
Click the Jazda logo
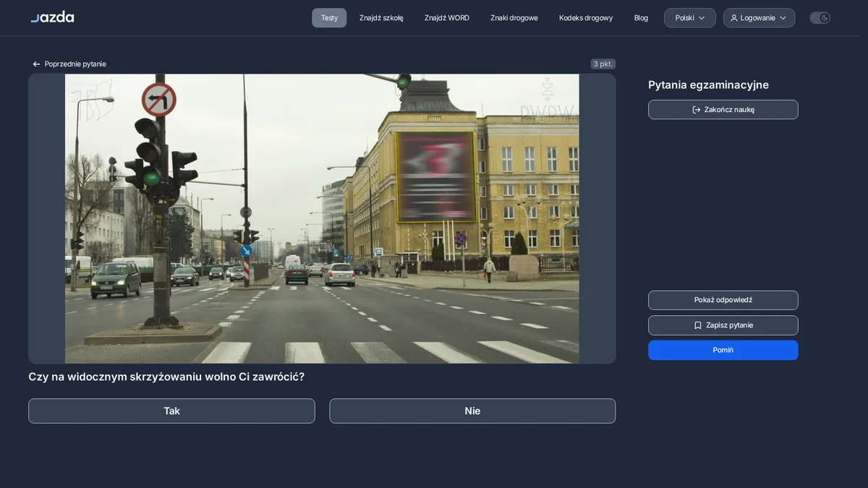(52, 17)
